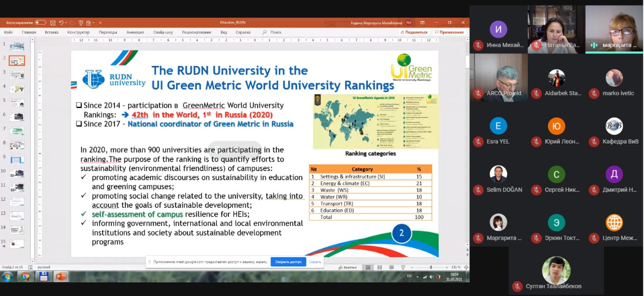Open the Переходы ribbon tab
Viewport: 644px width, 296px height.
[108, 32]
